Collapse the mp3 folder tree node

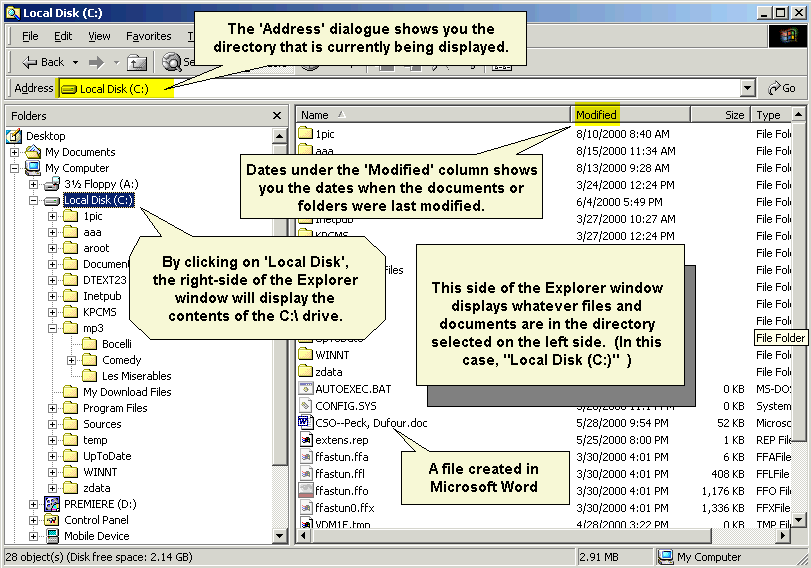click(x=52, y=328)
